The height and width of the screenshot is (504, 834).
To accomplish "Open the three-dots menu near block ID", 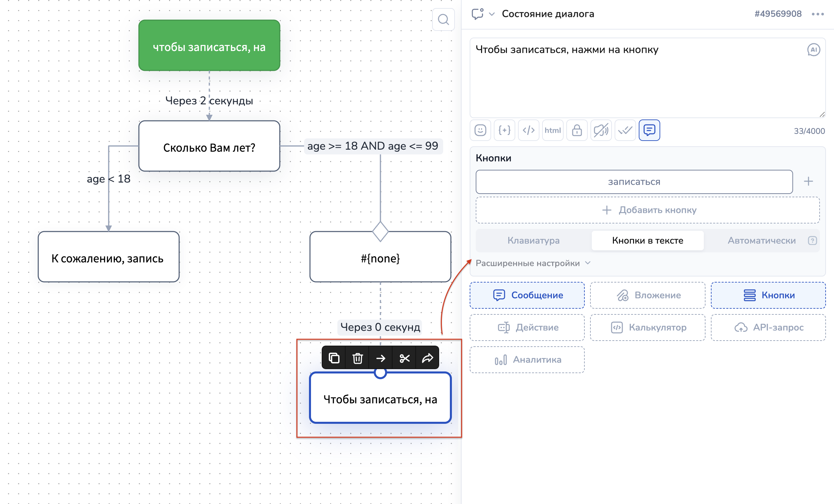I will pos(818,14).
